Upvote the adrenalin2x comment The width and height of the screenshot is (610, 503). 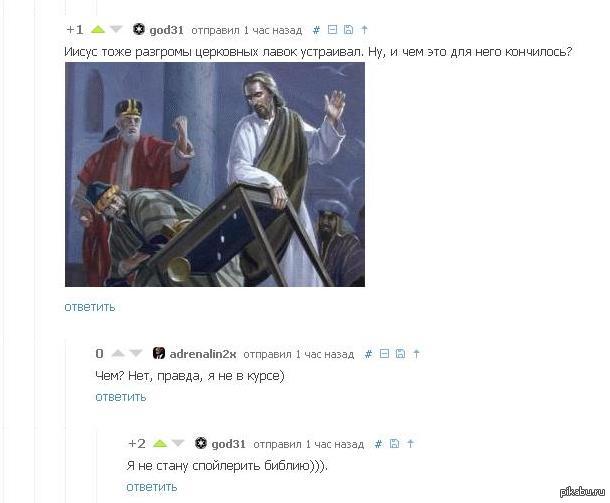click(x=118, y=354)
